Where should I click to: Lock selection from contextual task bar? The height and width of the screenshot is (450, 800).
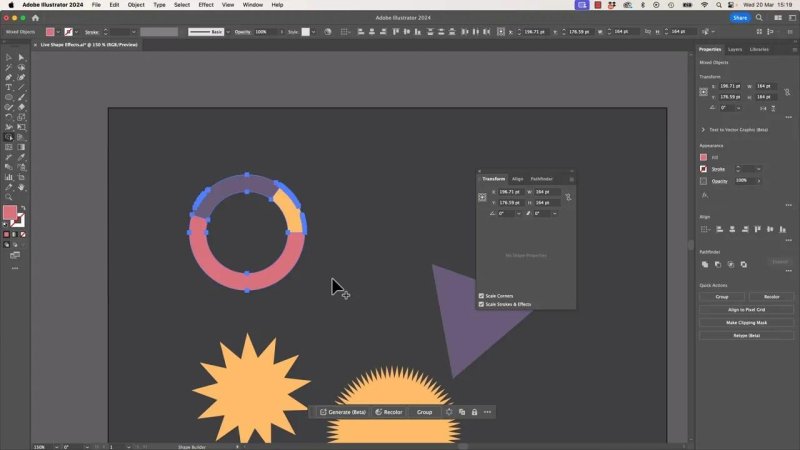474,412
